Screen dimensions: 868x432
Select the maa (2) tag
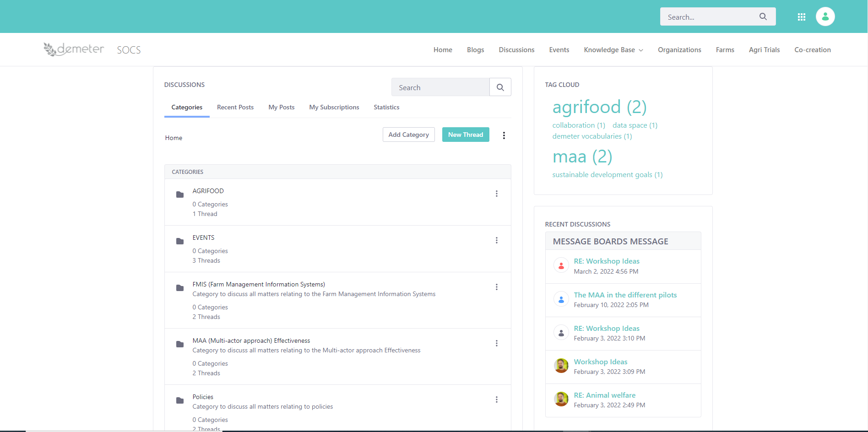pyautogui.click(x=582, y=157)
